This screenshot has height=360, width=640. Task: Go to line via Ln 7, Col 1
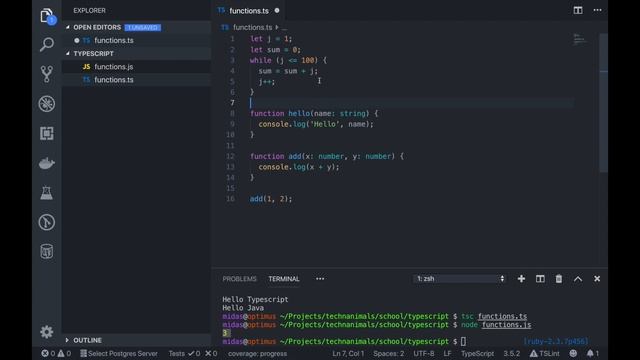(348, 353)
